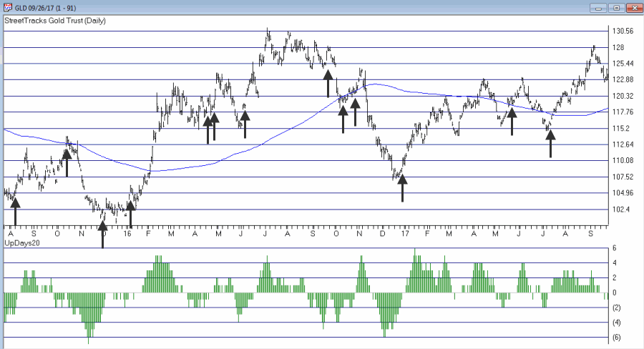Screen dimensions: 644x349
Task: Select the 115.2 price level label
Action: tap(620, 129)
